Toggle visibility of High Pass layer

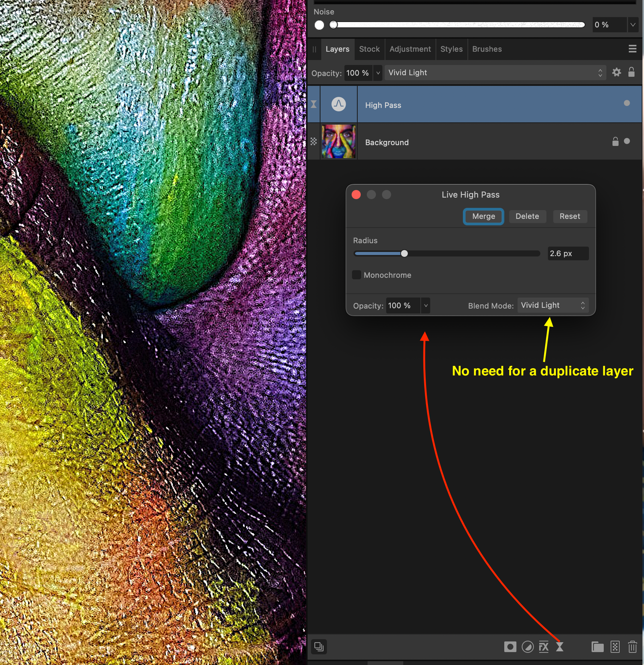click(x=627, y=103)
